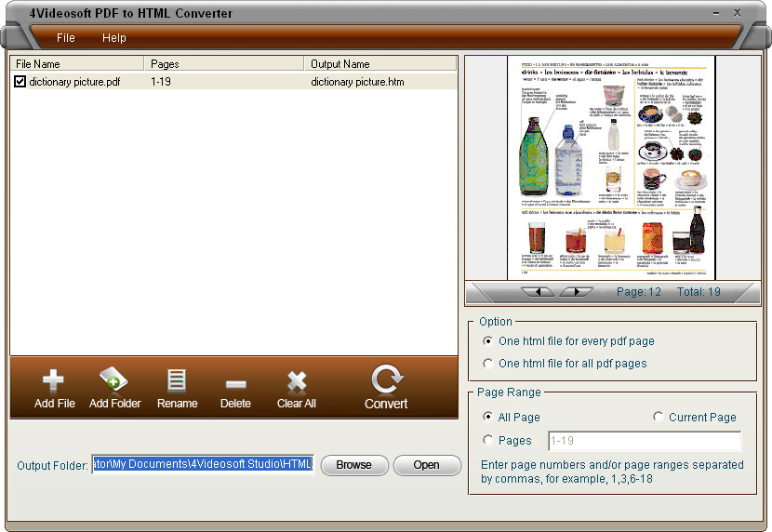Choose the Current Page range option
Viewport: 772px width, 532px height.
coord(659,418)
